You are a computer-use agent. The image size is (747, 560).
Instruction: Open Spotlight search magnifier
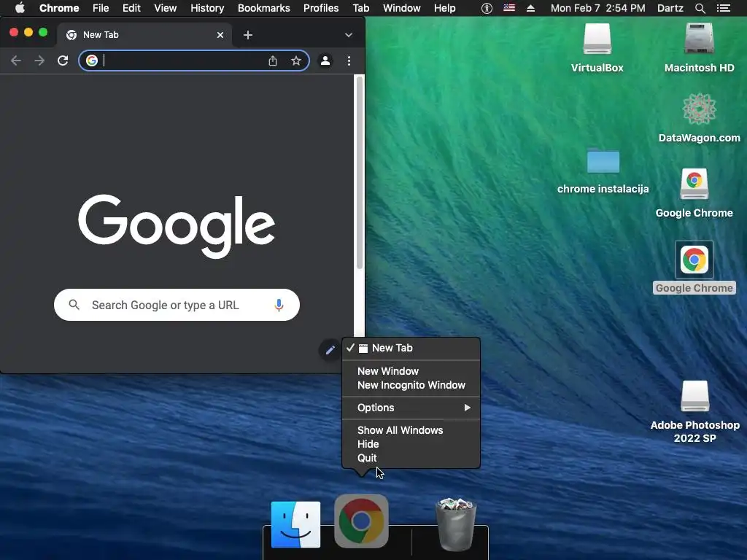point(700,8)
